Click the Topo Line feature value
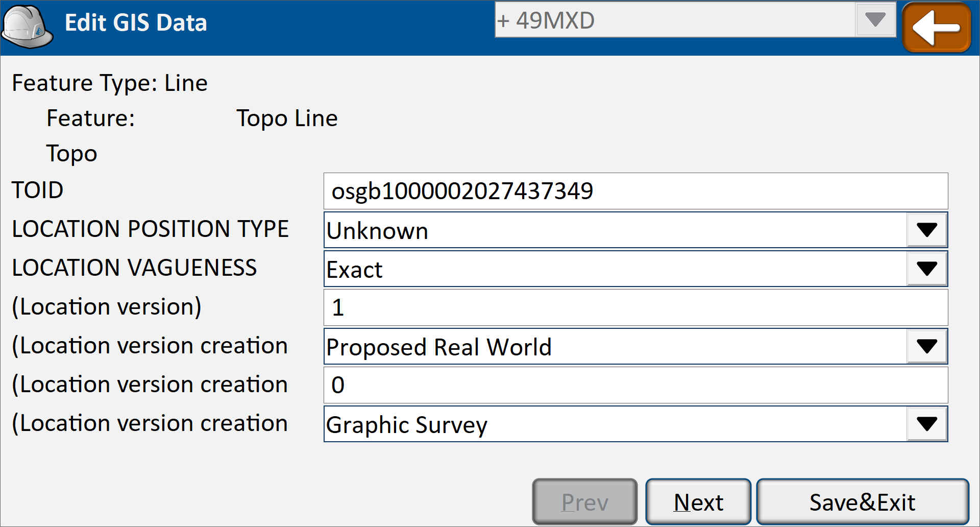The width and height of the screenshot is (980, 527). pyautogui.click(x=287, y=118)
